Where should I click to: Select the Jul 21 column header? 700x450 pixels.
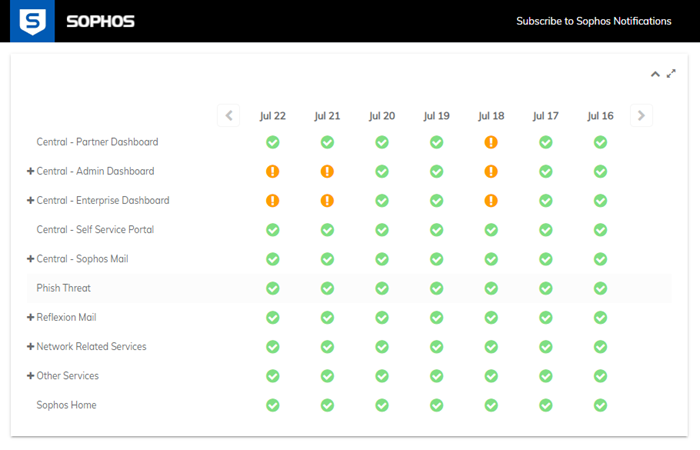coord(327,116)
